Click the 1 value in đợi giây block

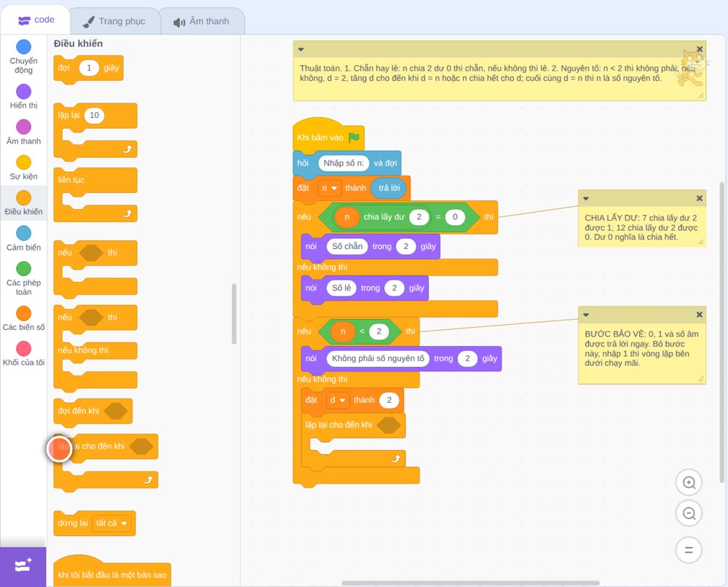(x=89, y=68)
